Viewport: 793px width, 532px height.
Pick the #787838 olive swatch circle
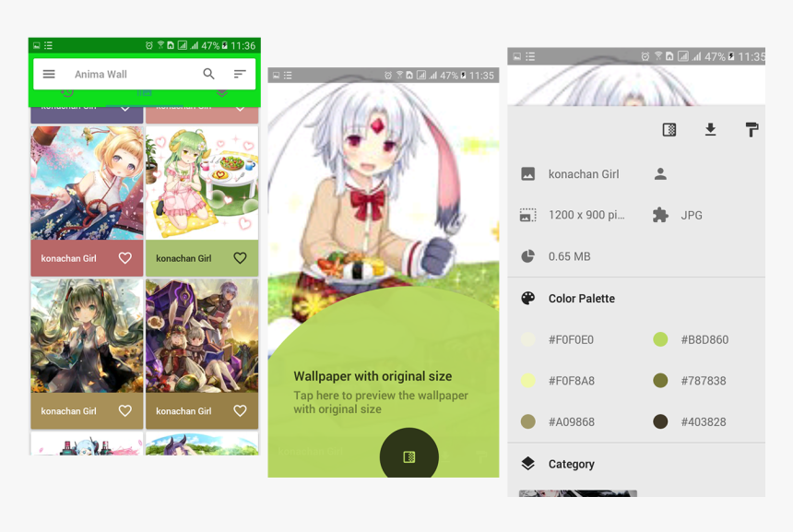pos(660,380)
